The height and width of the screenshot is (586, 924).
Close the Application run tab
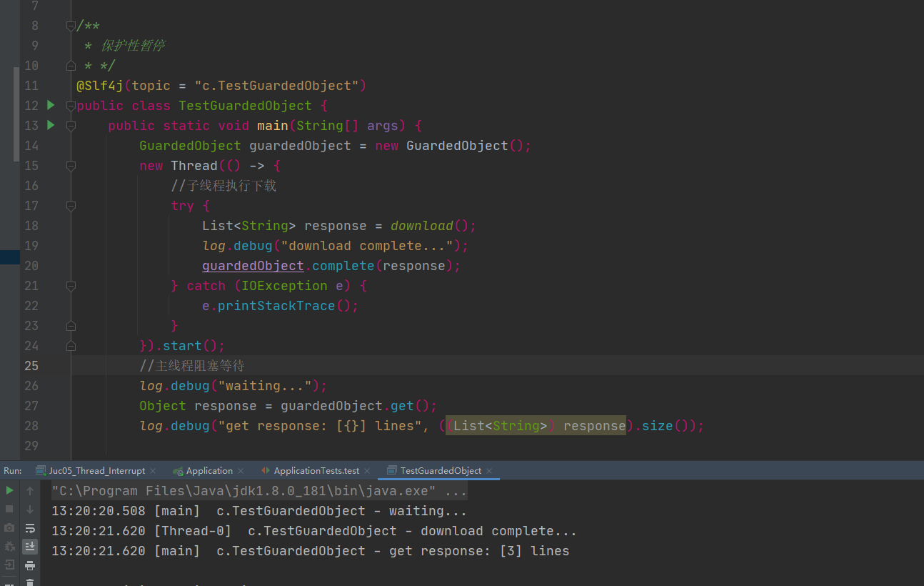(x=241, y=471)
